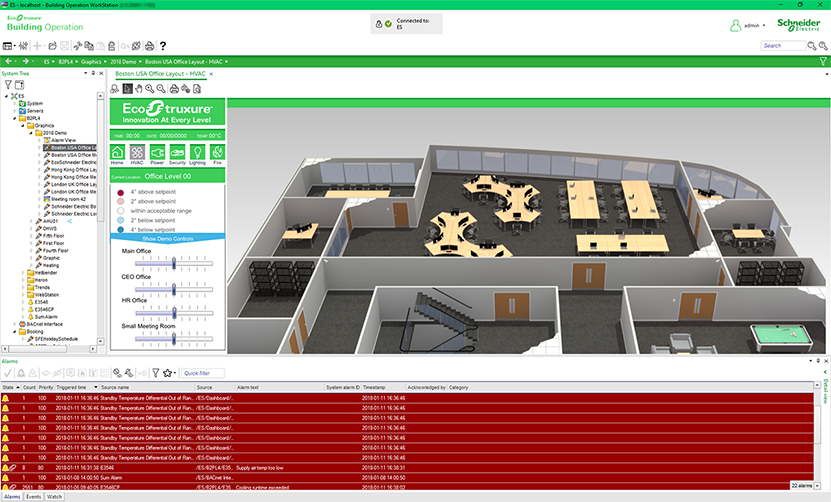Open the Detail view side panel
Screen dimensions: 831x502
point(825,391)
